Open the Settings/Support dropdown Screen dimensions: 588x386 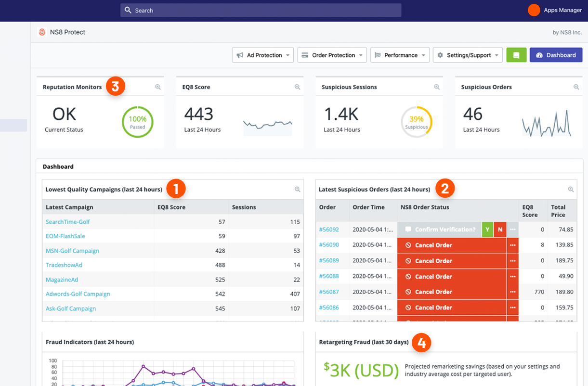[468, 55]
